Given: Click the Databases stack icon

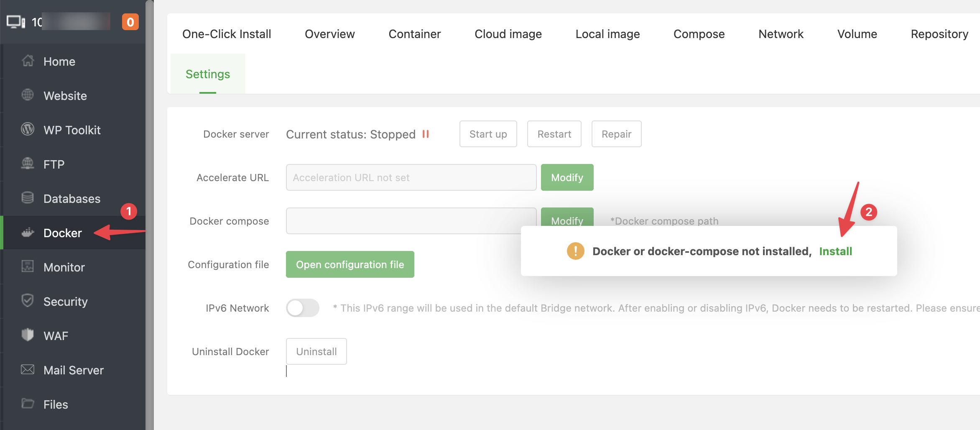Looking at the screenshot, I should 28,198.
